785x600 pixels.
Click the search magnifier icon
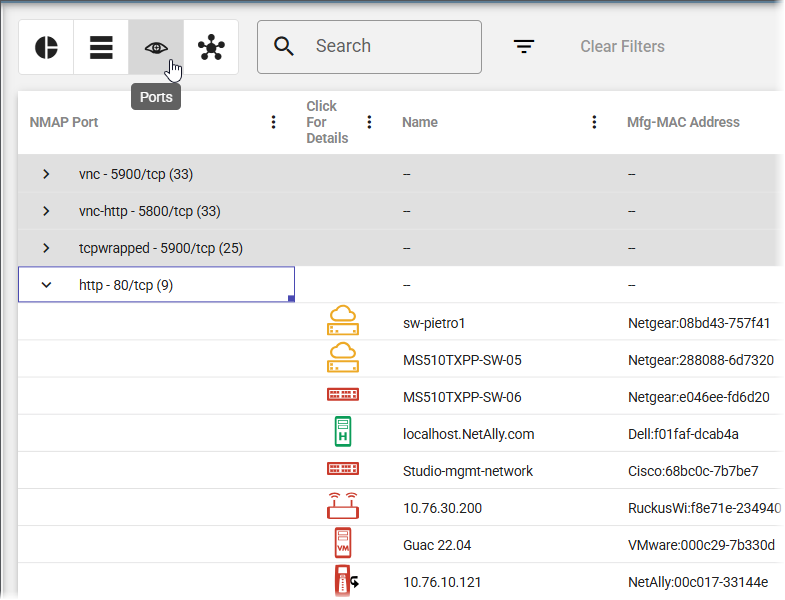(284, 46)
